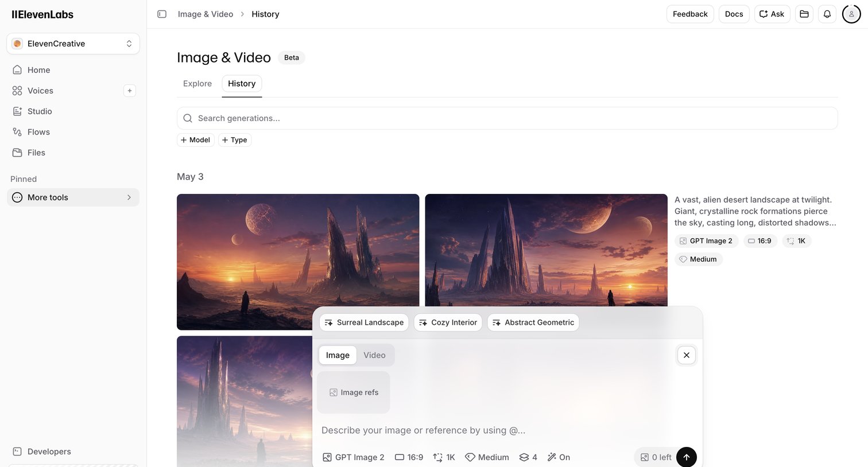Change image count of 4

click(x=528, y=457)
